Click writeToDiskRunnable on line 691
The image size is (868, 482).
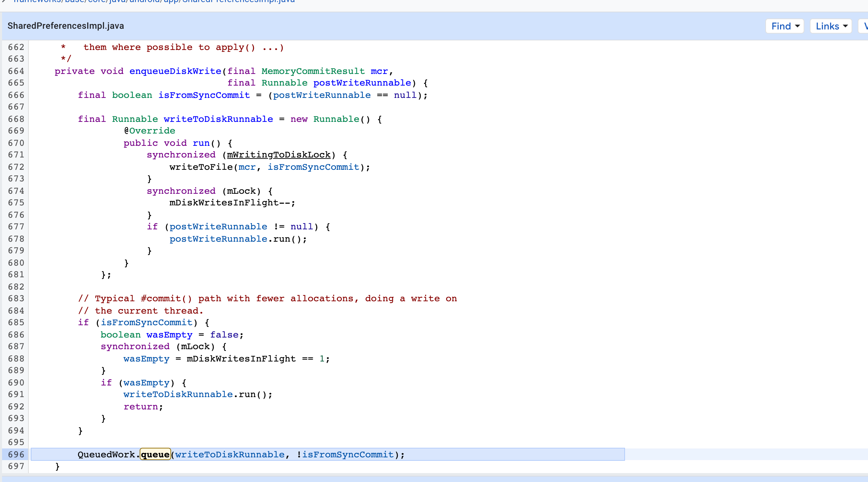tap(178, 394)
